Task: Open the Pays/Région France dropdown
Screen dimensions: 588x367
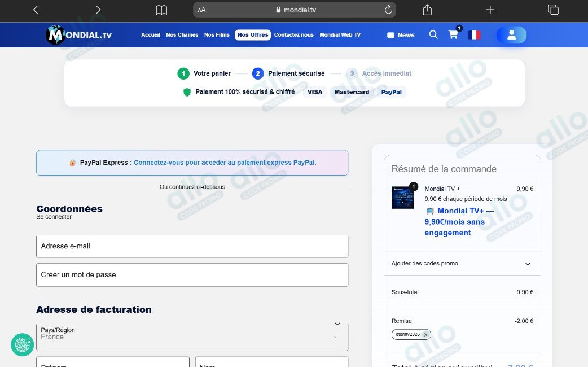Action: (192, 337)
